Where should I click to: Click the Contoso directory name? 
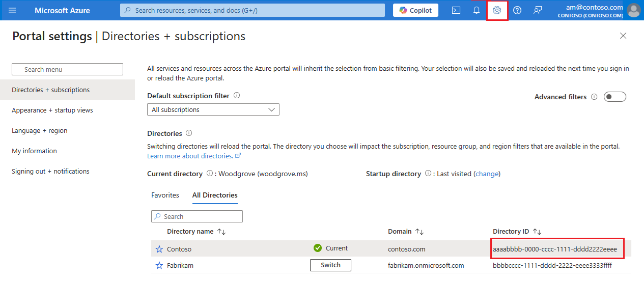pos(179,249)
